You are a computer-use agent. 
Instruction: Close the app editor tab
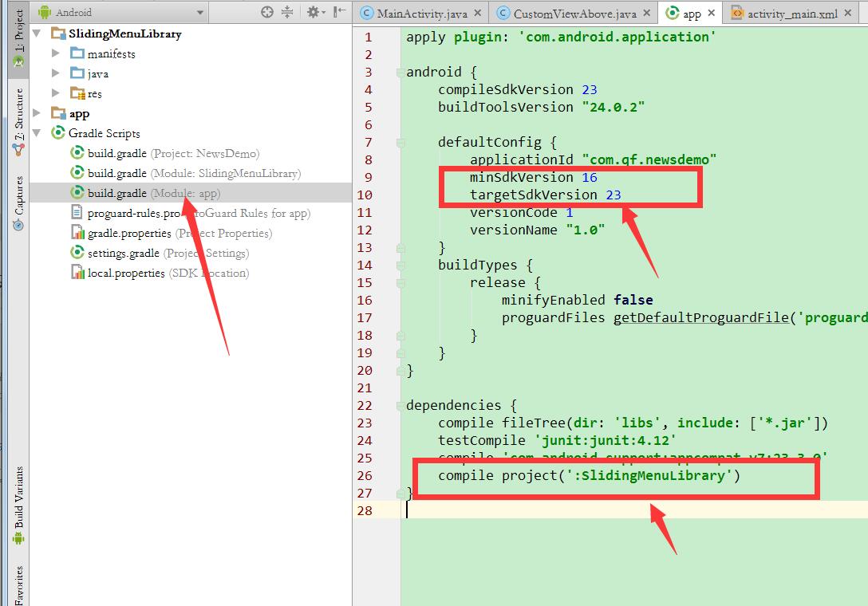tap(712, 13)
